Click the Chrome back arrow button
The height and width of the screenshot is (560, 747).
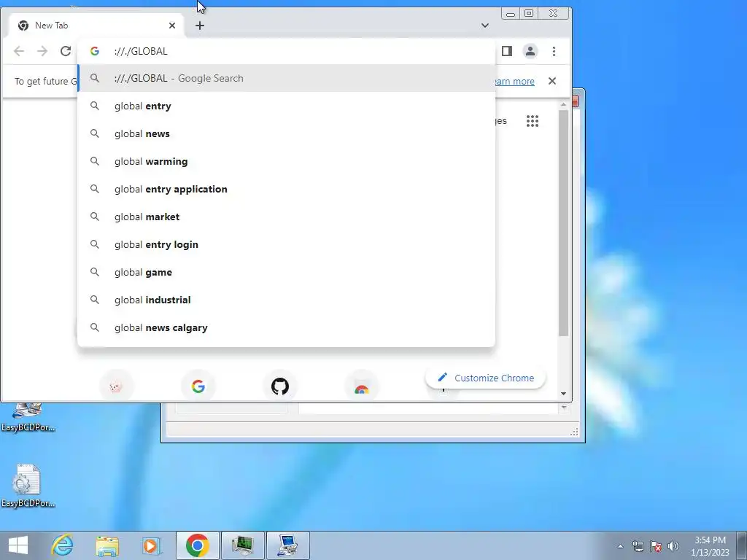point(19,51)
